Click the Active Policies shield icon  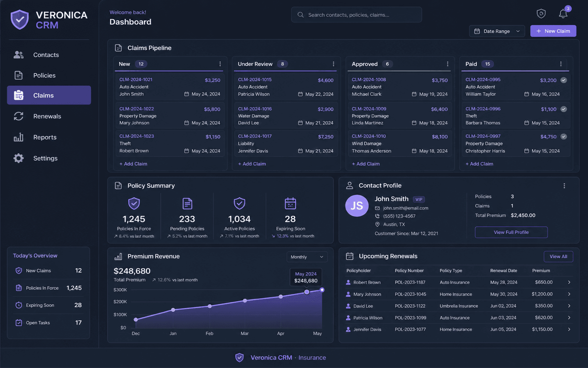click(239, 203)
